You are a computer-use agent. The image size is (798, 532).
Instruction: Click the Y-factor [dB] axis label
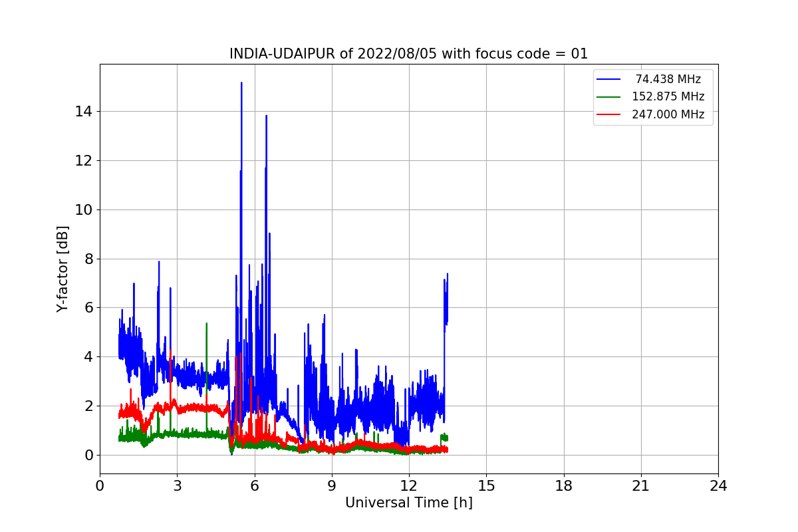[x=63, y=269]
